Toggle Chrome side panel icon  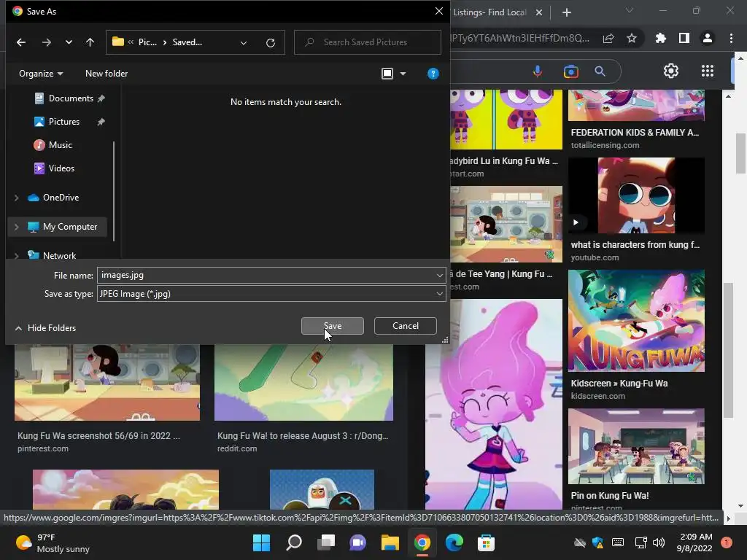pyautogui.click(x=684, y=38)
